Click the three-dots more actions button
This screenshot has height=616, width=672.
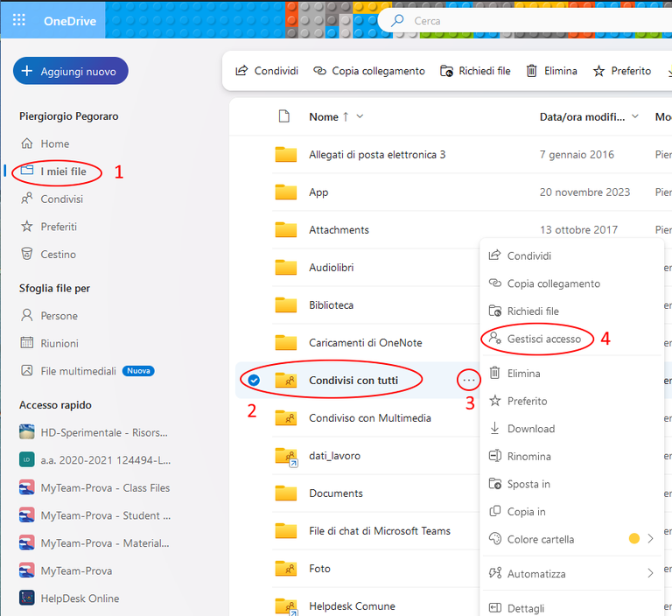coord(469,381)
